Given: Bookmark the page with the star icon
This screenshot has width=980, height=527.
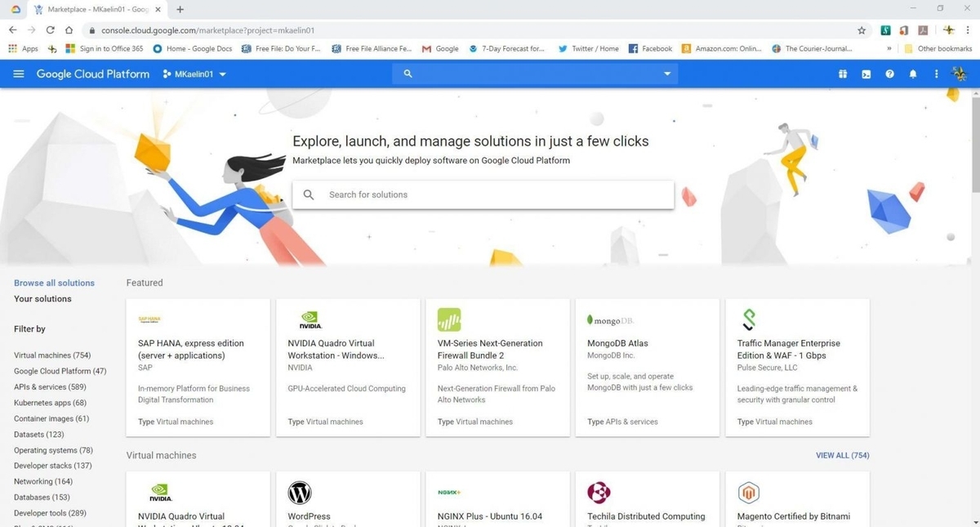Looking at the screenshot, I should [862, 30].
